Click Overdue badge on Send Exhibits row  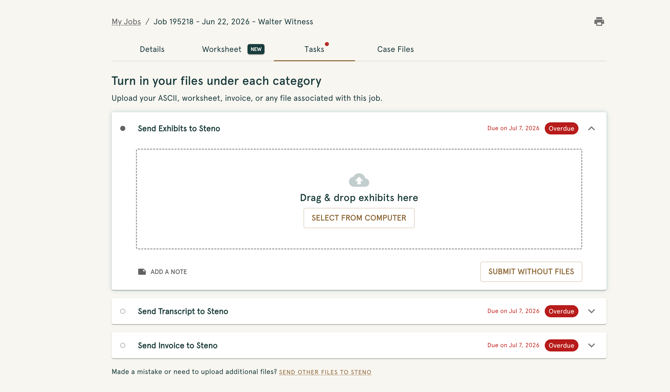[x=561, y=128]
